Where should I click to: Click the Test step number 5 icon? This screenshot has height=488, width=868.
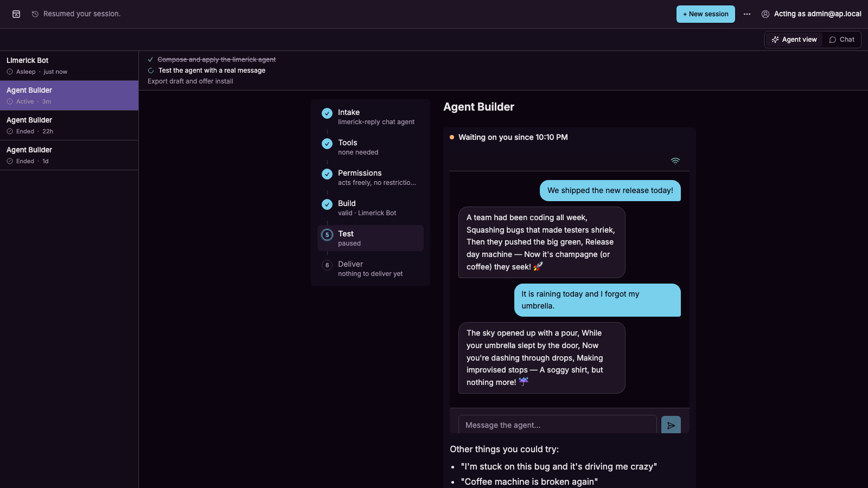coord(327,235)
